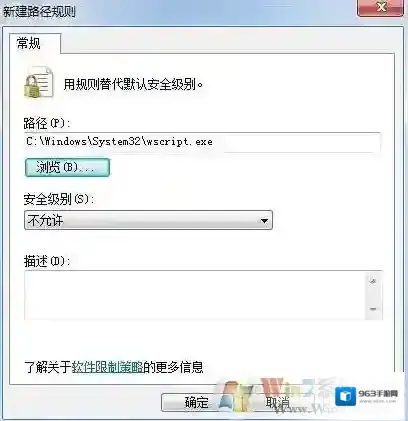Click the description box scroll-down arrow

pos(373,309)
